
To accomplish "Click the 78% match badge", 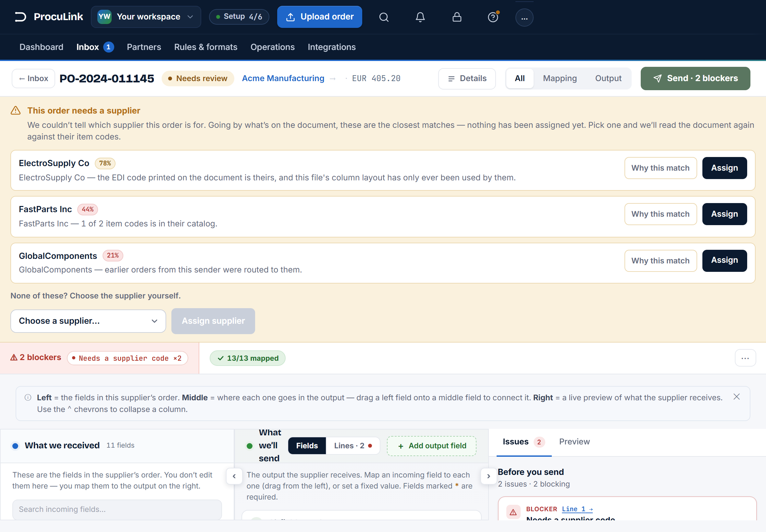I will tap(105, 163).
